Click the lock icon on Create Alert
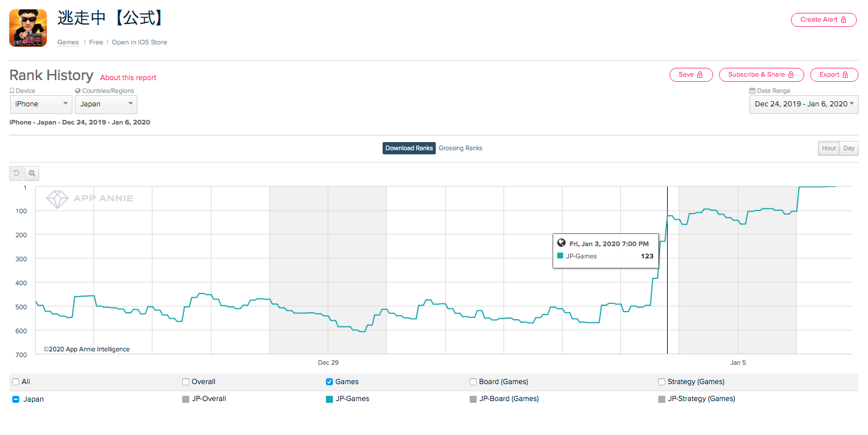Image resolution: width=868 pixels, height=435 pixels. coord(845,19)
